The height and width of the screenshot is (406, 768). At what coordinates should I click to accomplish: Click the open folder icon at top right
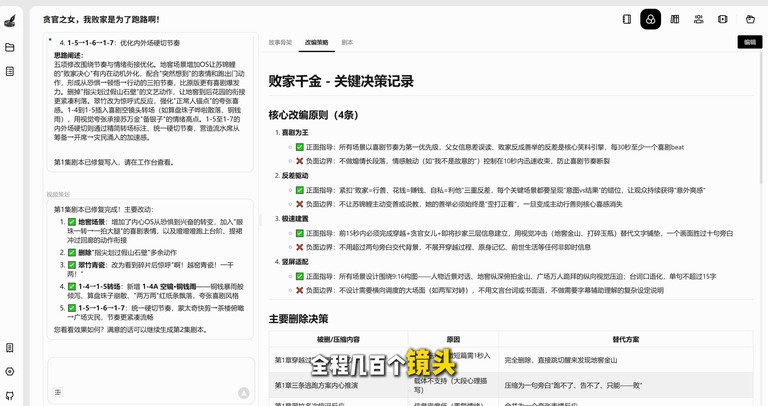[x=750, y=19]
